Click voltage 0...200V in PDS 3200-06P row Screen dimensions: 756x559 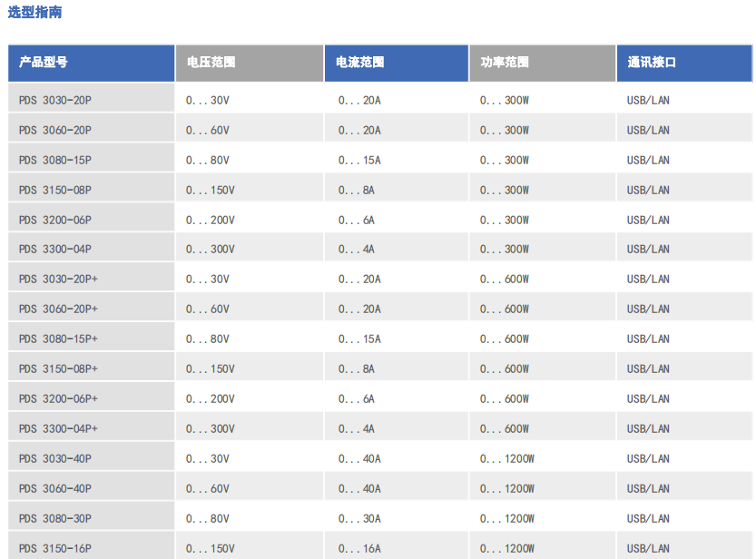[211, 220]
